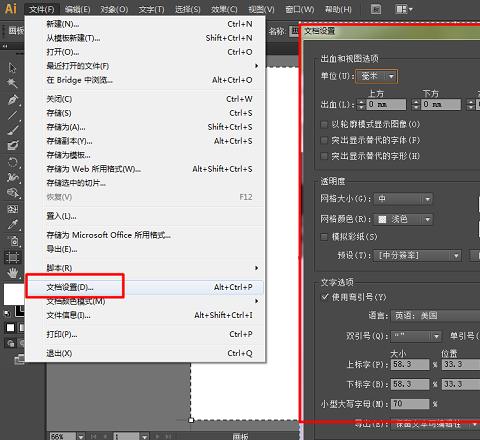This screenshot has height=440, width=480.
Task: Open the 对象(O) menu
Action: (x=114, y=9)
